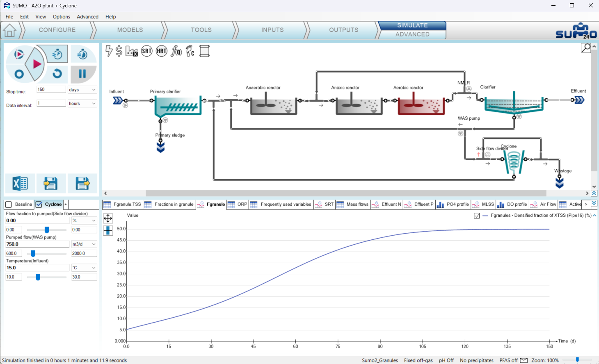599x364 pixels.
Task: Click the home icon
Action: click(9, 30)
